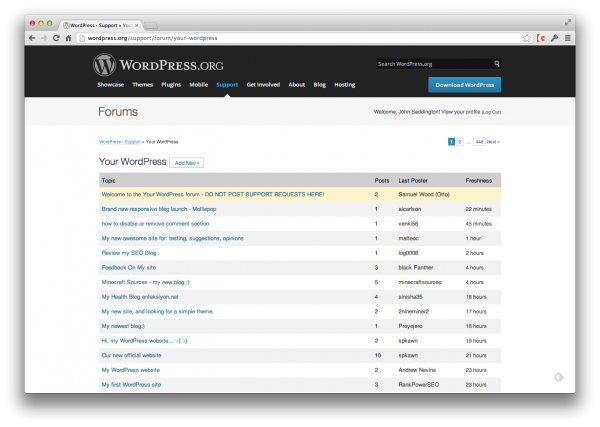The width and height of the screenshot is (600, 427).
Task: Bookmark page with the star icon
Action: point(527,38)
